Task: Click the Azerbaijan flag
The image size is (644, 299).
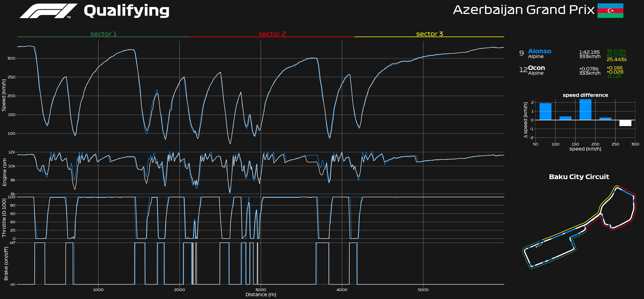Action: (x=610, y=11)
